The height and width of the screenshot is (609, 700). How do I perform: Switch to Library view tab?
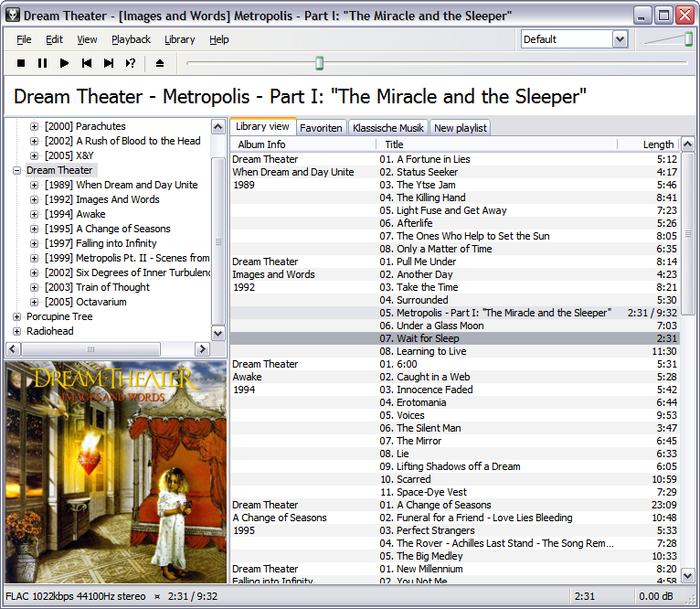(262, 126)
